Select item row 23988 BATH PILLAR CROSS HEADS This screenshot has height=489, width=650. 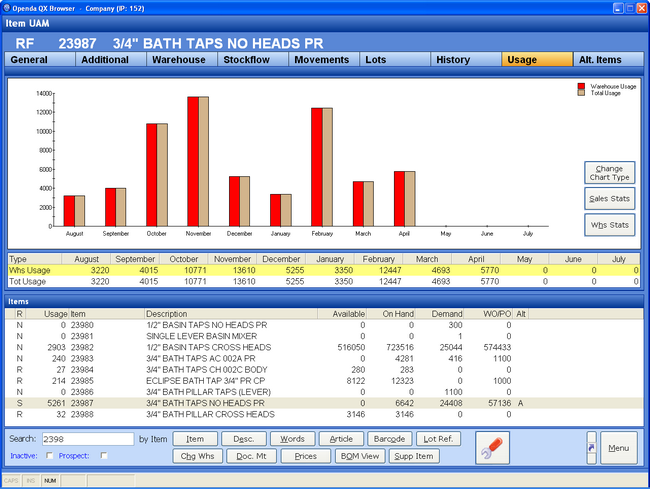point(324,414)
